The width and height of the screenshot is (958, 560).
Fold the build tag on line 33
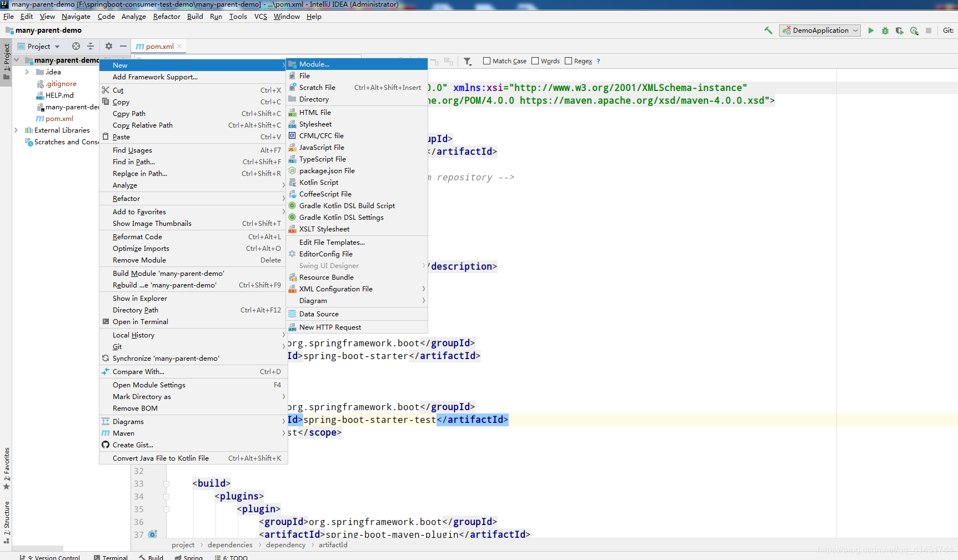(166, 484)
